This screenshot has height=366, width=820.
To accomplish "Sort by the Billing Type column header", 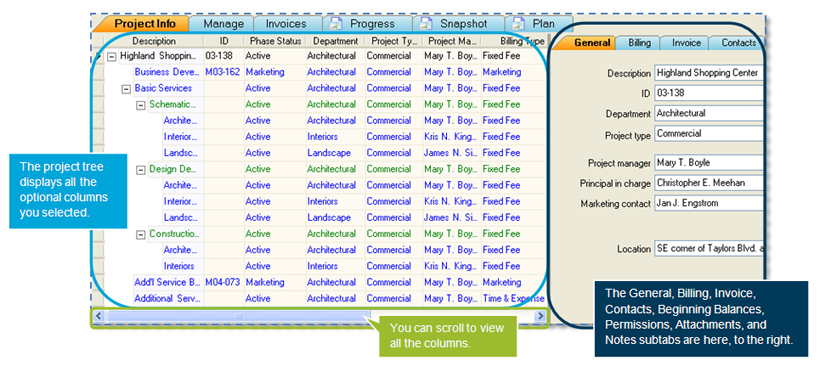I will 514,41.
